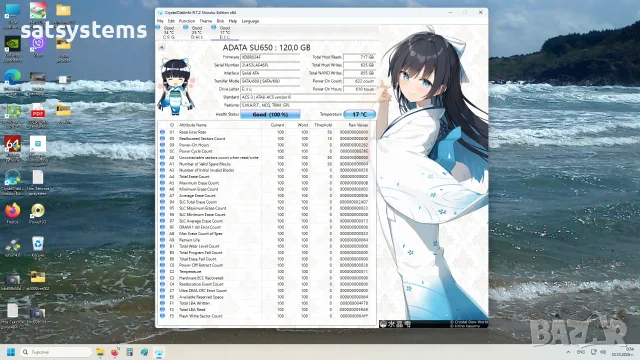Open the File menu in CrystalDiskInfo

click(x=160, y=21)
